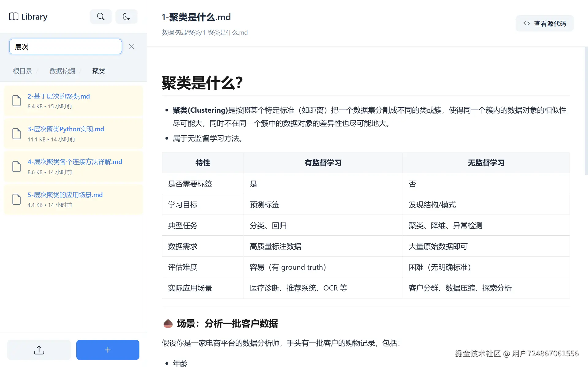This screenshot has width=588, height=367.
Task: Open 5-层次聚类的应用场景.md from the sidebar
Action: coord(65,195)
